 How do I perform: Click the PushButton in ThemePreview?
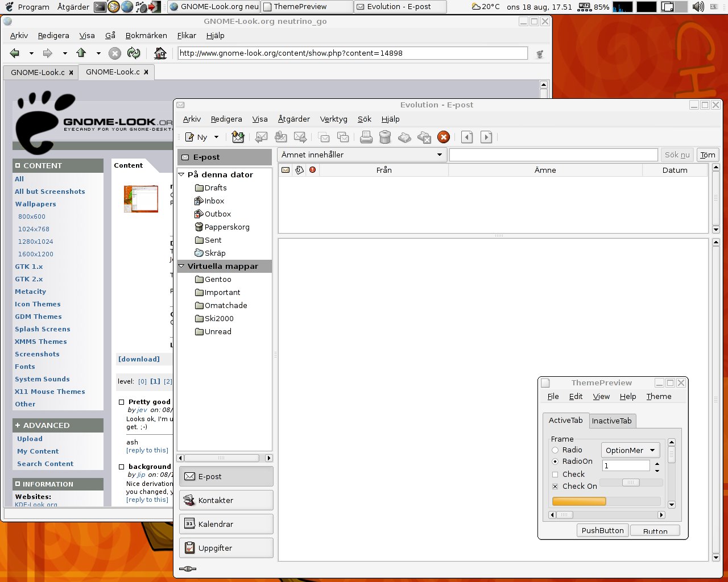[x=602, y=531]
